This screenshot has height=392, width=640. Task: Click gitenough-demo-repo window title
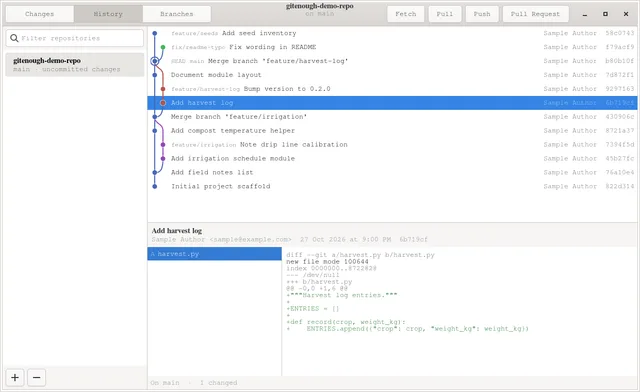click(320, 6)
